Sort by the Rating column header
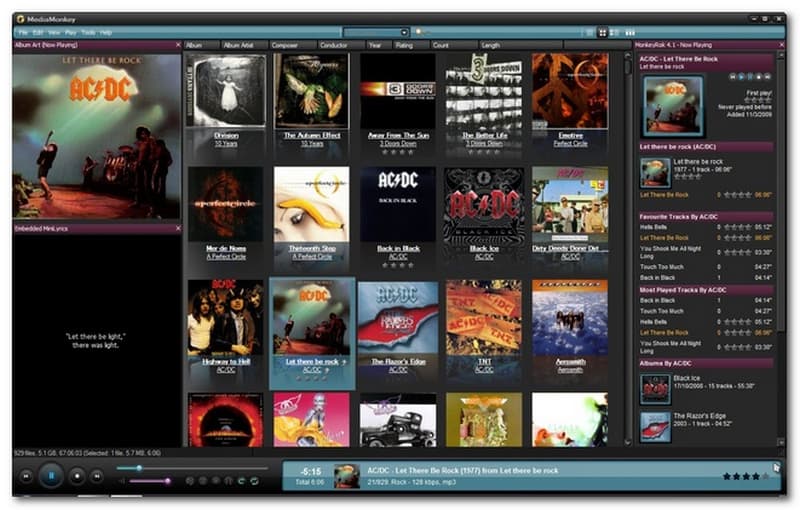The image size is (800, 510). click(x=411, y=45)
